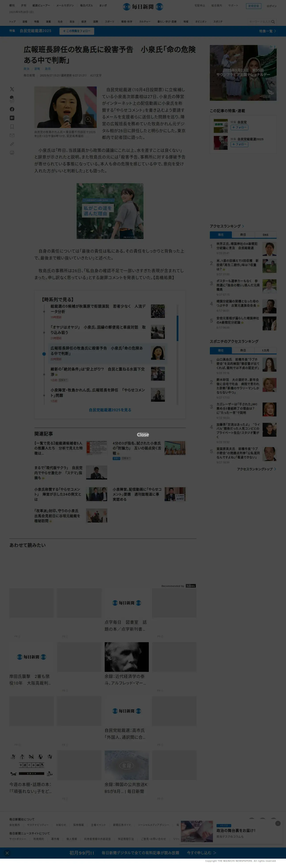The height and width of the screenshot is (868, 286).
Task: Open 国際 in the main navigation
Action: [x=96, y=22]
